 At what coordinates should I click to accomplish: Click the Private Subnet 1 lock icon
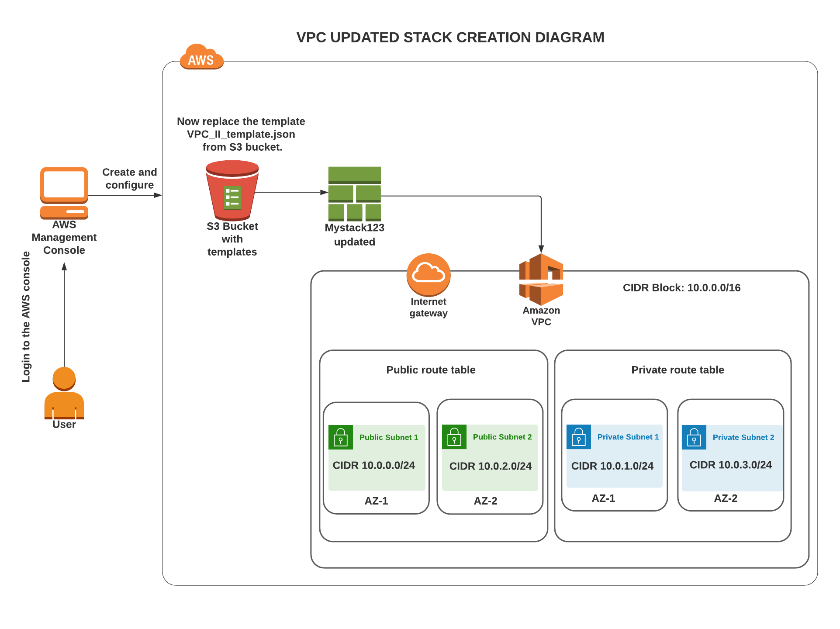[578, 437]
